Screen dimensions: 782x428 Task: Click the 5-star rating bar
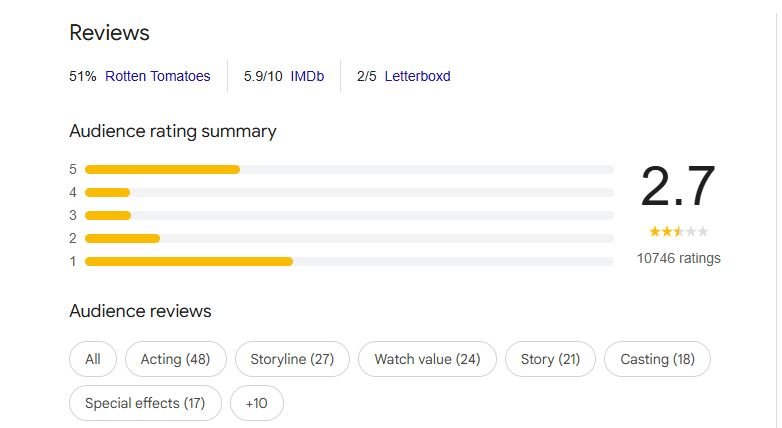pos(349,170)
